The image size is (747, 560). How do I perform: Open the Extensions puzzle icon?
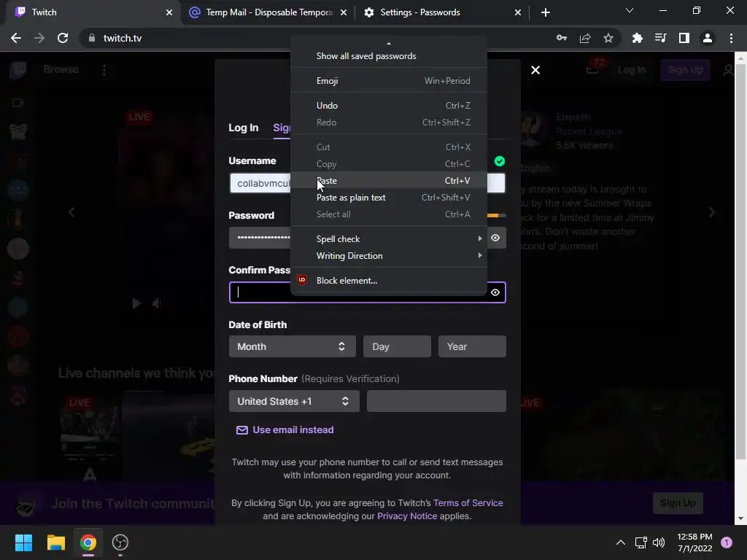(x=637, y=38)
